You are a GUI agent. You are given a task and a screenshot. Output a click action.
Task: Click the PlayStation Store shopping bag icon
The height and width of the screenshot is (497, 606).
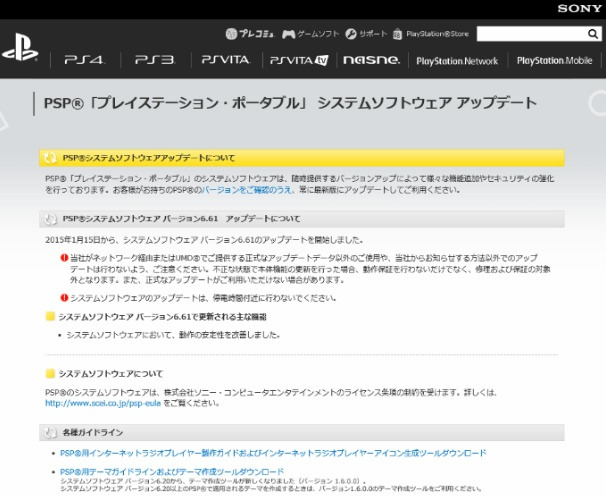pos(397,34)
